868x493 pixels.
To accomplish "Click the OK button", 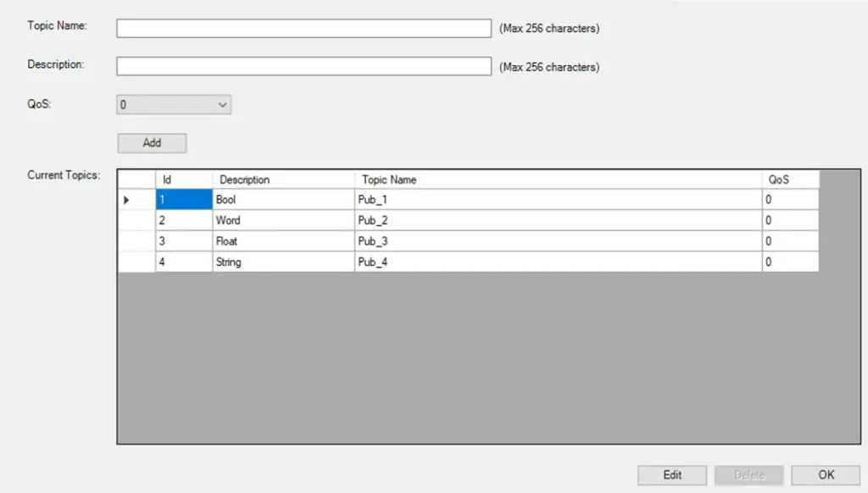I will 826,475.
